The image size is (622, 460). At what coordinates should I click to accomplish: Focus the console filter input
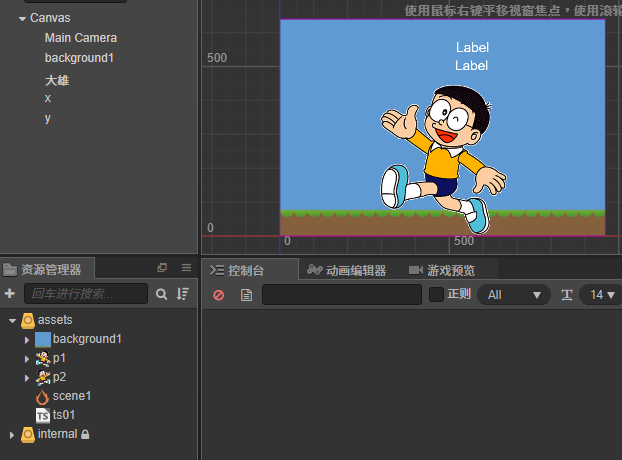pos(342,295)
